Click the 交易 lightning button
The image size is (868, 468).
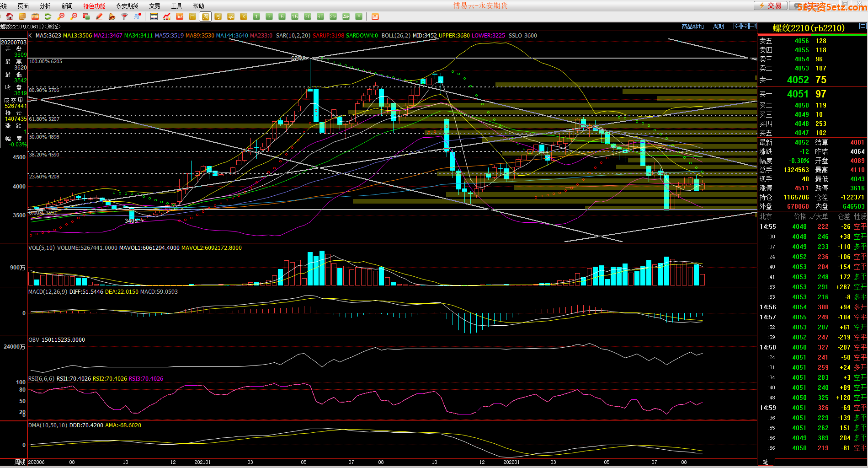click(771, 5)
